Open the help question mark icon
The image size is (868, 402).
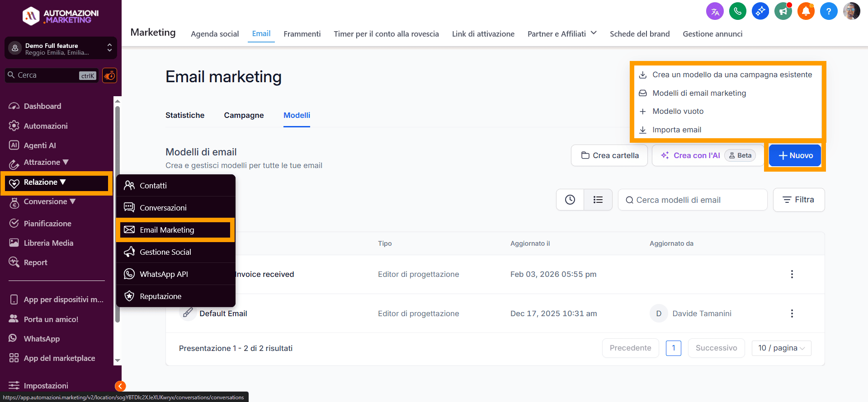point(828,11)
